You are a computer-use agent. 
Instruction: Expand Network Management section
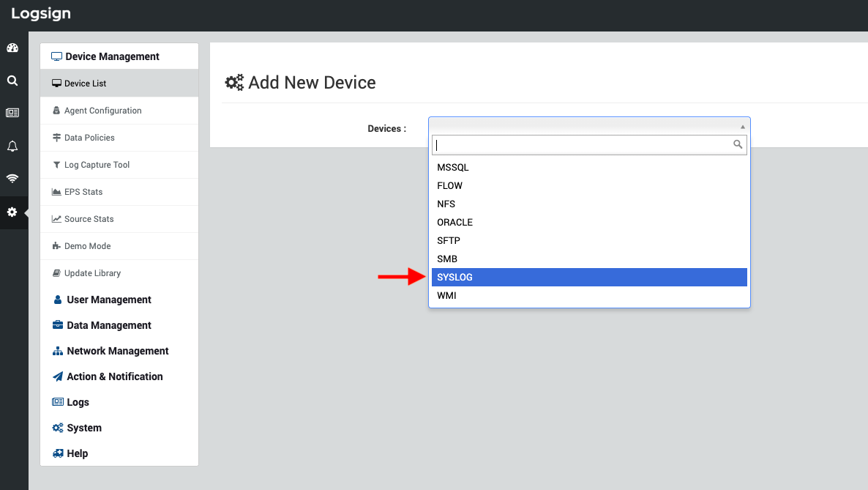[x=119, y=351]
